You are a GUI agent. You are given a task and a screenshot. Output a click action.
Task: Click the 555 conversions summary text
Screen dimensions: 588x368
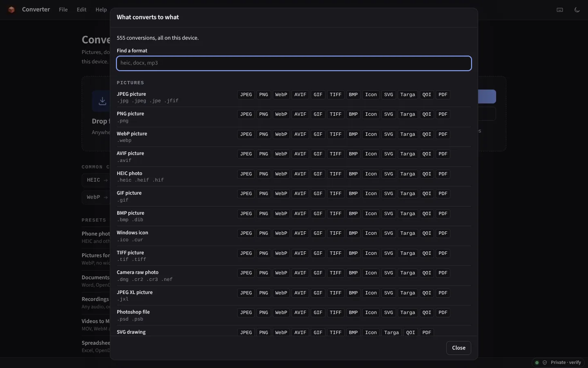[158, 38]
